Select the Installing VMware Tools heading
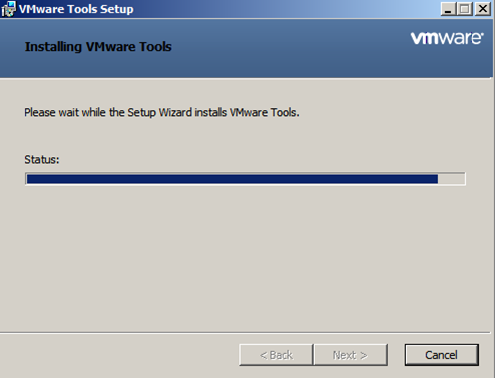 [98, 47]
